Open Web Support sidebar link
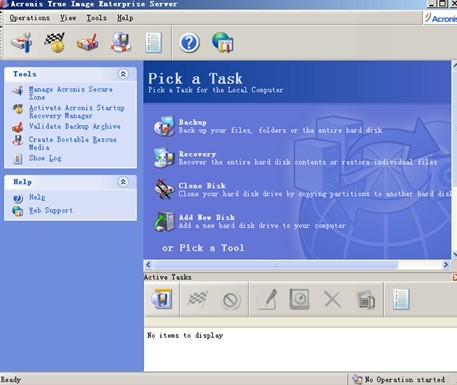The image size is (457, 385). tap(50, 211)
